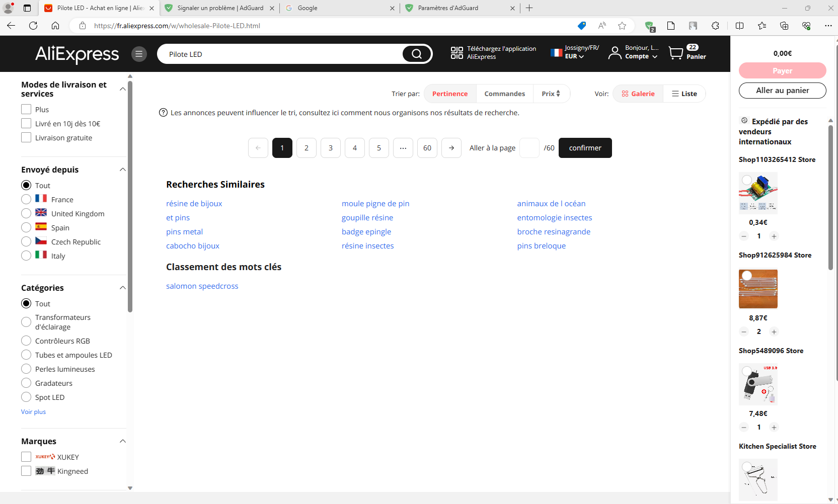Click the page number input field
This screenshot has width=838, height=504.
tap(529, 147)
